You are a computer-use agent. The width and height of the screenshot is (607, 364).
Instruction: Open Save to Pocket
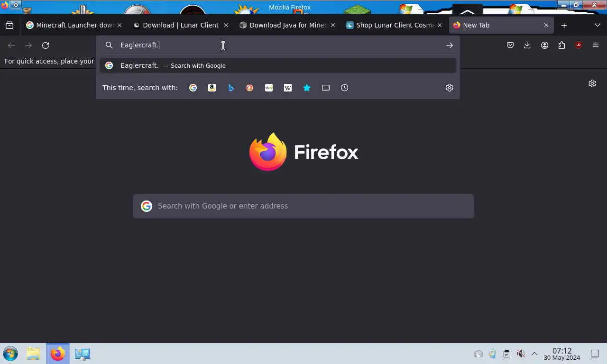510,45
